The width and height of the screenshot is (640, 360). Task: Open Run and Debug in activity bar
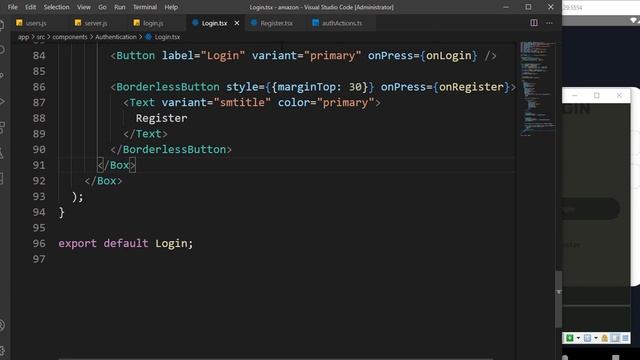2,101
